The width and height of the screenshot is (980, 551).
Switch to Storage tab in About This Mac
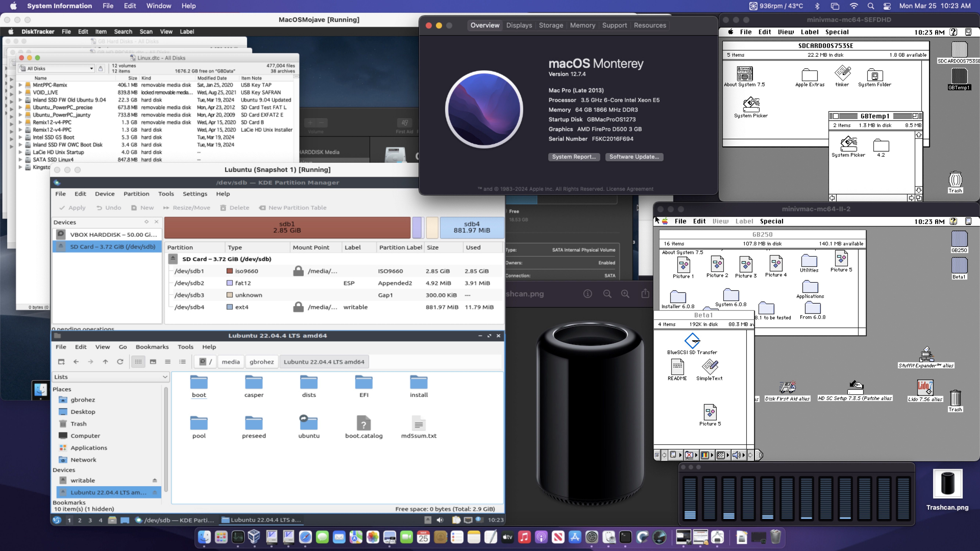(551, 25)
